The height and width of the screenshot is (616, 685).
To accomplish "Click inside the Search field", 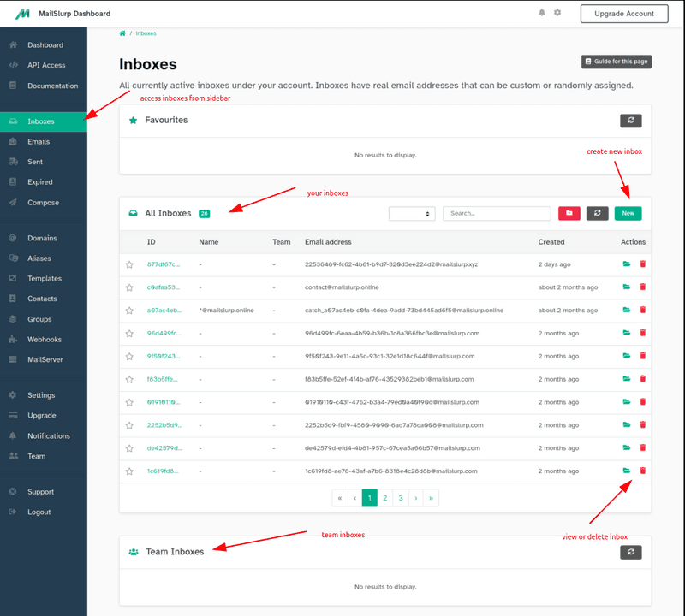I will point(497,213).
